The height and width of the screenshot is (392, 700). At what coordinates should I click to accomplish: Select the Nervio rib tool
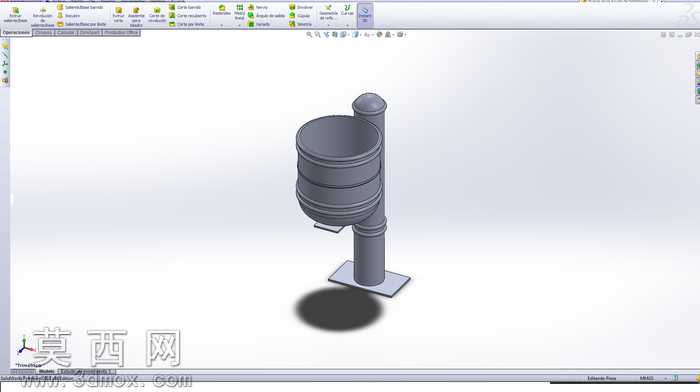(x=258, y=8)
